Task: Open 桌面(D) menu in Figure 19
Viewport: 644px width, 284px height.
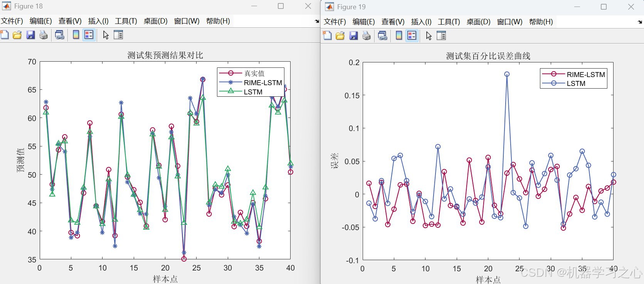Action: pyautogui.click(x=479, y=22)
